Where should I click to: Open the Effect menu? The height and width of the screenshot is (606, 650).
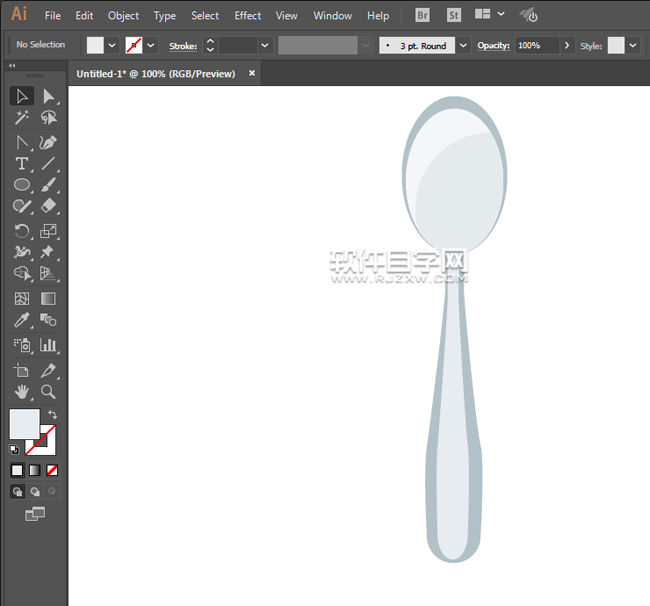[x=248, y=16]
